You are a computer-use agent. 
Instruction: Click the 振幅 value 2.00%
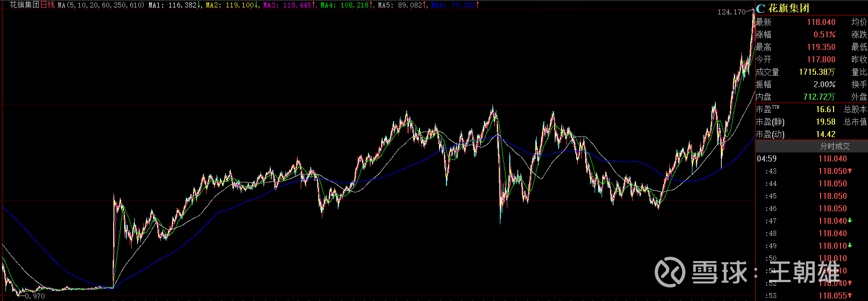click(825, 85)
